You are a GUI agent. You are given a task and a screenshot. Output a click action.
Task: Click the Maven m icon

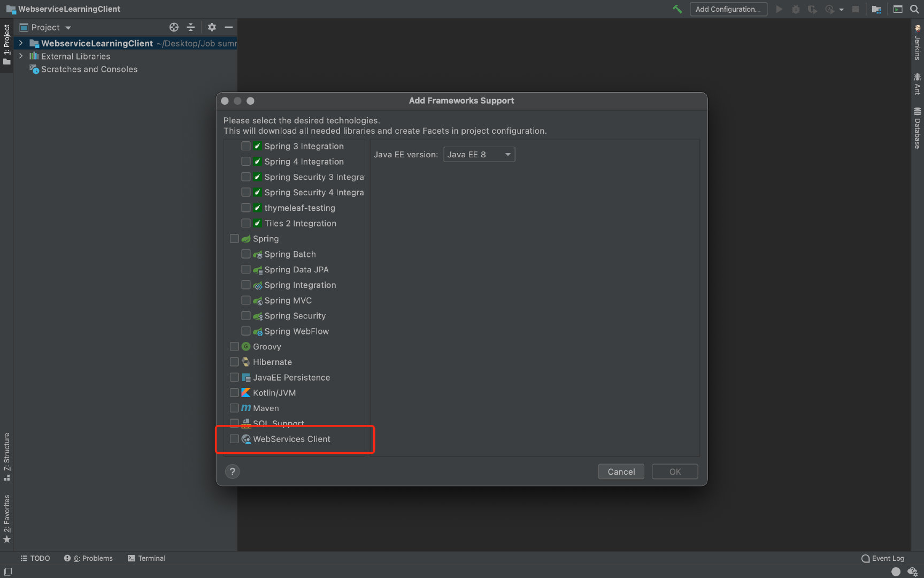(x=246, y=408)
